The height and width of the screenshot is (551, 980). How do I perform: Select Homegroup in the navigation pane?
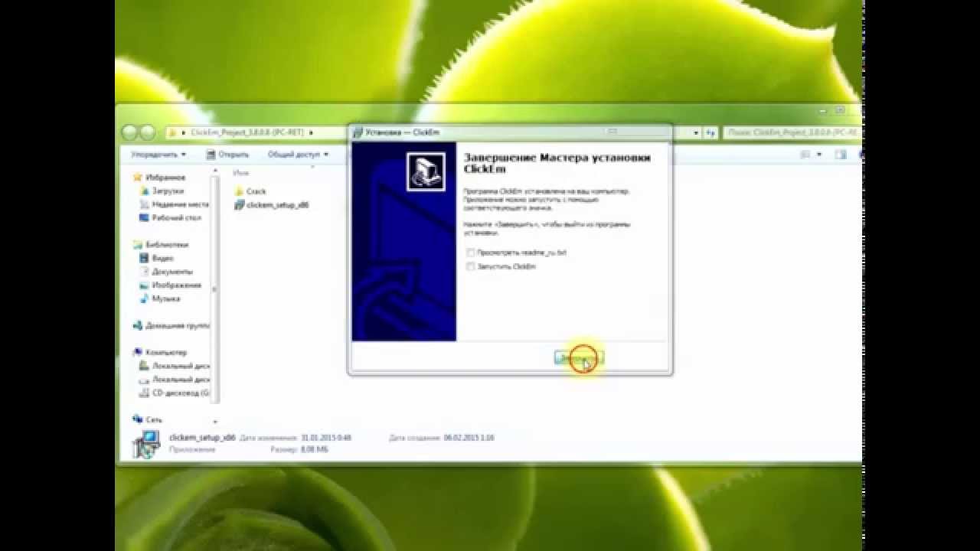pos(171,325)
